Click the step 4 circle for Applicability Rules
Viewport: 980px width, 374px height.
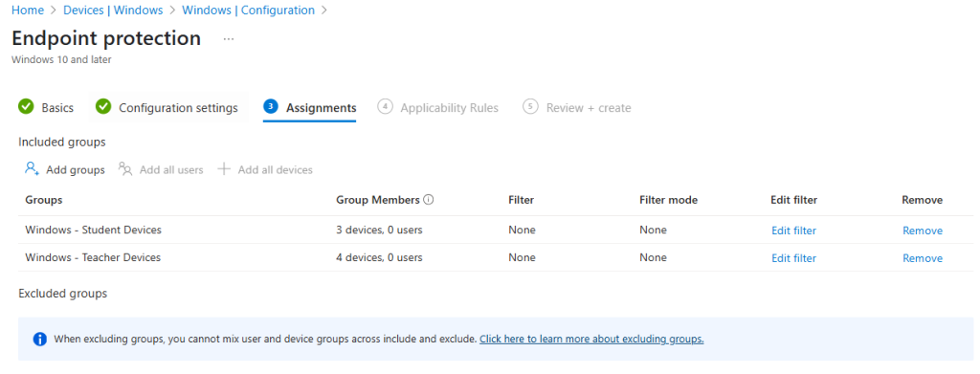point(385,107)
